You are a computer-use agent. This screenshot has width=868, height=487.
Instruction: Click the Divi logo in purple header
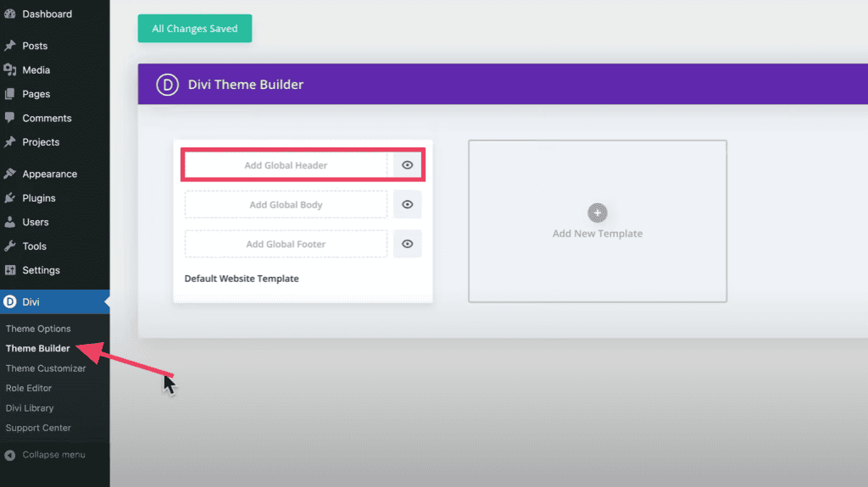(x=167, y=85)
